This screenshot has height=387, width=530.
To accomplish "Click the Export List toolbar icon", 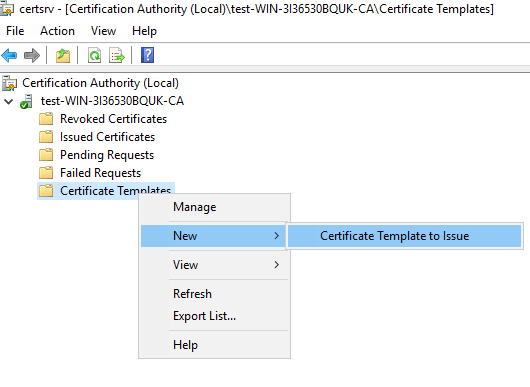I will coord(117,55).
